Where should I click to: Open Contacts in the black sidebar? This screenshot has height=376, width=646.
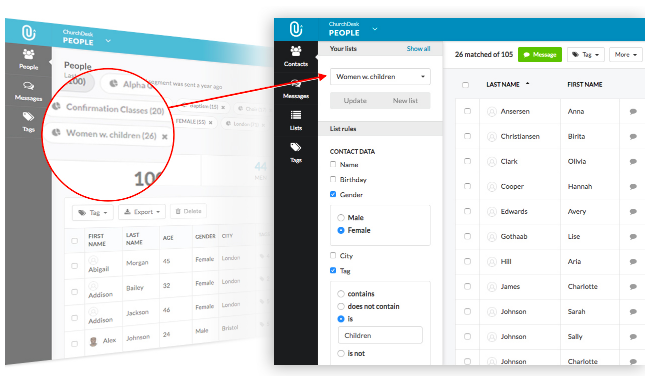(x=295, y=56)
